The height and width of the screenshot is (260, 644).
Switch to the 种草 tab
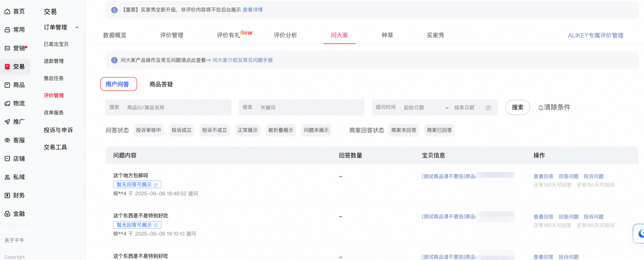pos(387,35)
